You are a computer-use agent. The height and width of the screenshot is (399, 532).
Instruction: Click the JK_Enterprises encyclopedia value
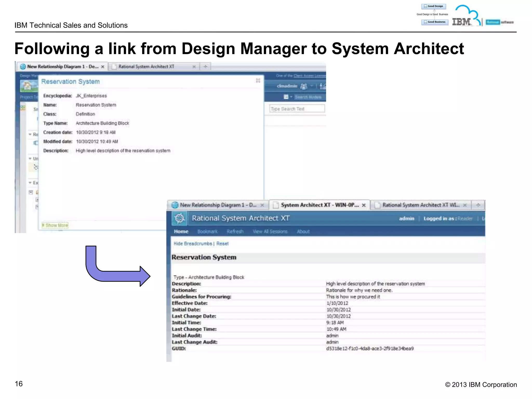91,96
